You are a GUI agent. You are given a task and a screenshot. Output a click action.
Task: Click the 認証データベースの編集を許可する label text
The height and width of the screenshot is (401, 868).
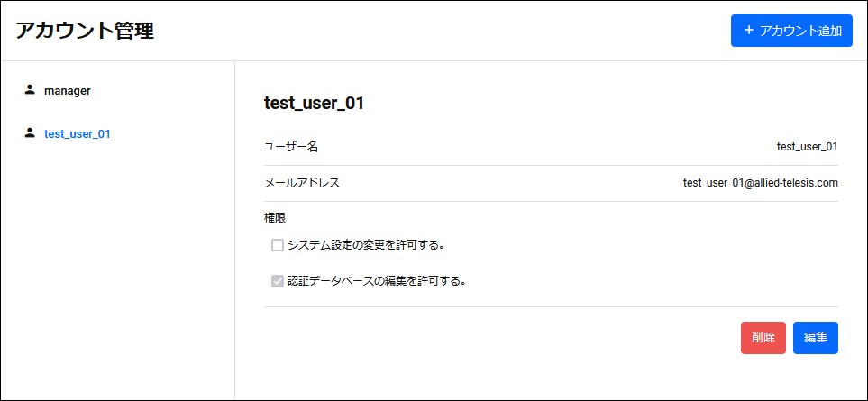[x=377, y=281]
